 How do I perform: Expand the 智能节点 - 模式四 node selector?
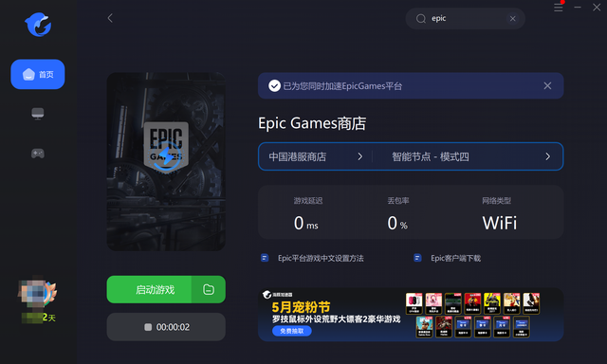tap(468, 156)
